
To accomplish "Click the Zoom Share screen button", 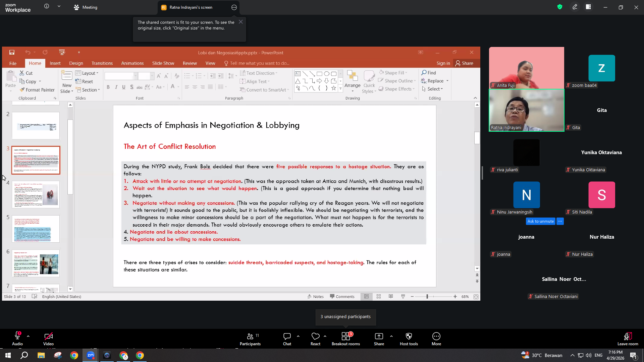I will click(x=379, y=339).
